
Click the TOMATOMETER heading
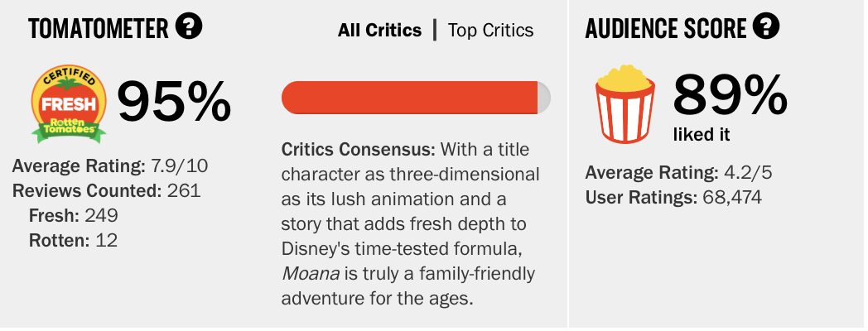pyautogui.click(x=99, y=28)
